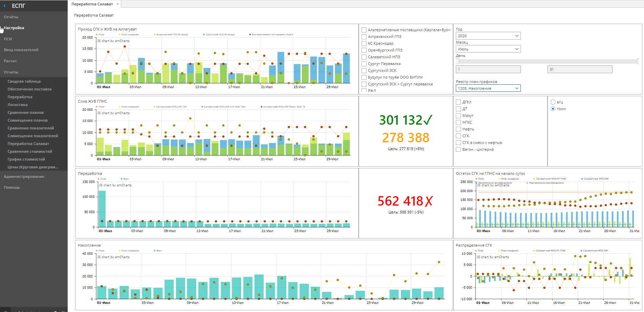Toggle Факт legend in Переработка chart
This screenshot has width=644, height=312.
tap(125, 179)
